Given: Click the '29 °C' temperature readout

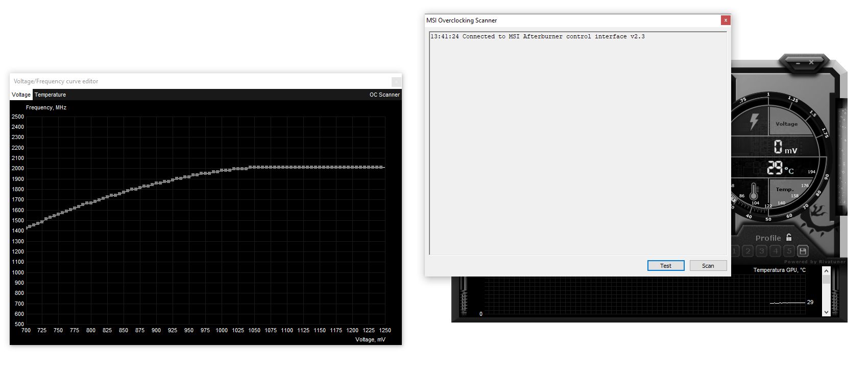Looking at the screenshot, I should [780, 168].
